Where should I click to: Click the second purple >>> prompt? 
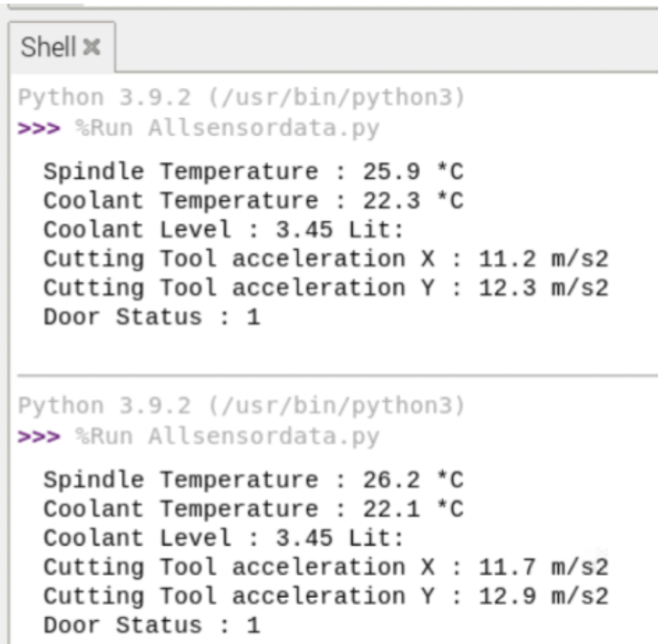(x=39, y=437)
